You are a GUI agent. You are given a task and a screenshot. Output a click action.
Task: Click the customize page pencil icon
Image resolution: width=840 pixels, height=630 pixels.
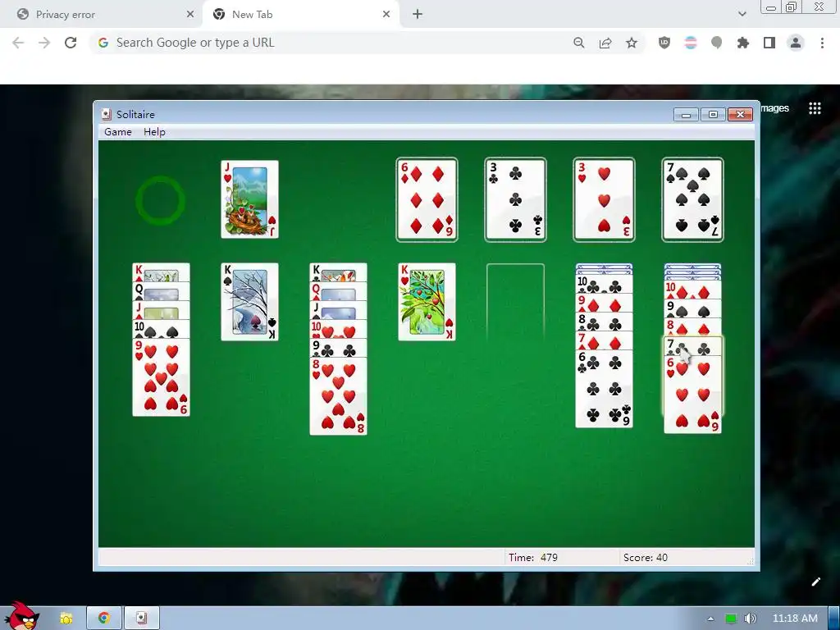816,582
